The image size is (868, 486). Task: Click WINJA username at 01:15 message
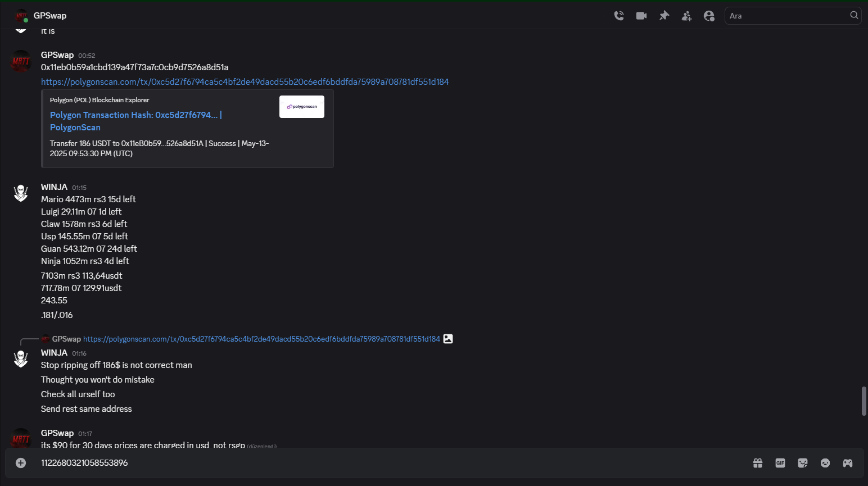[54, 187]
